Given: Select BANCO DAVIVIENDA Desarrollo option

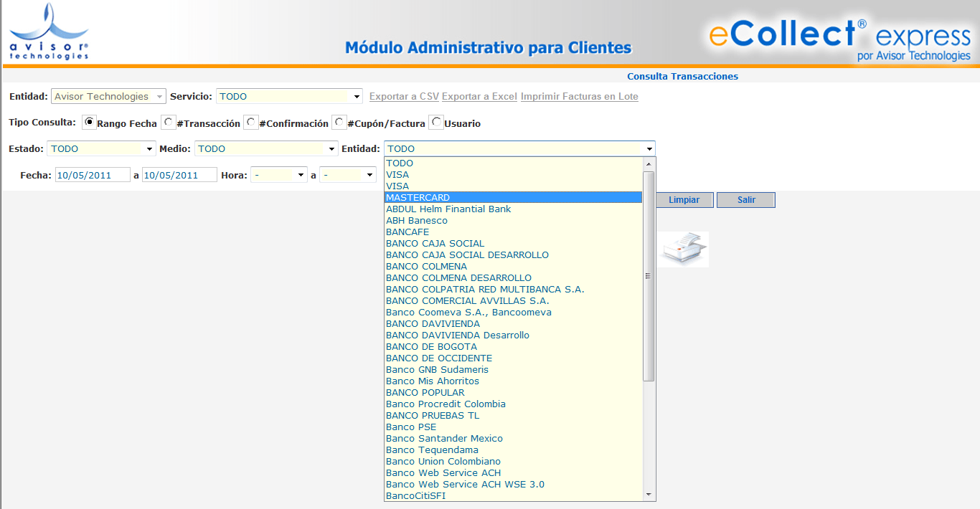Looking at the screenshot, I should click(x=514, y=335).
